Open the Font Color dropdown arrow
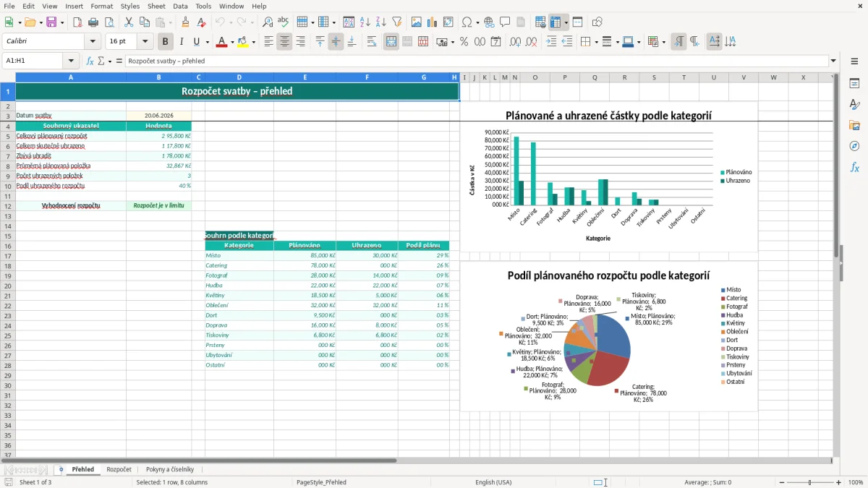 231,42
